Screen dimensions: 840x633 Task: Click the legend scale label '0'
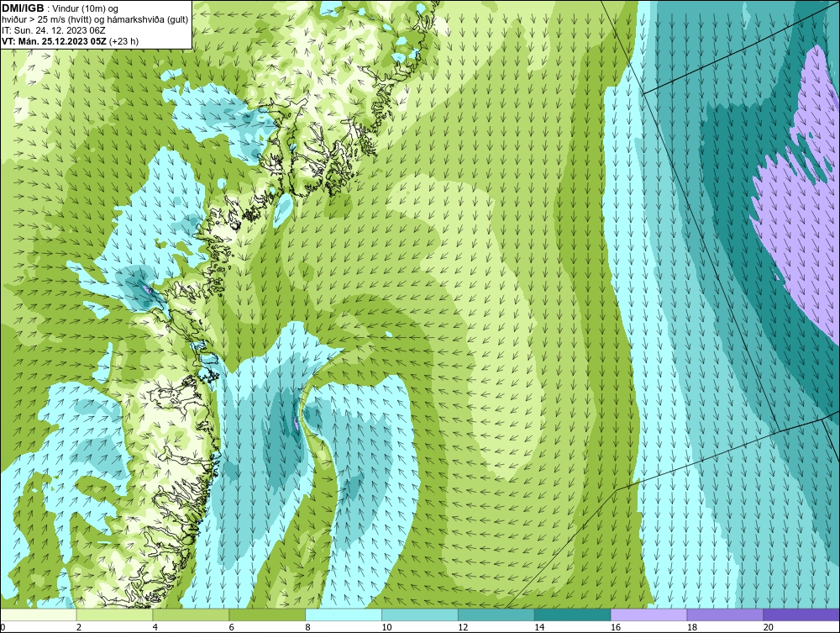[x=3, y=627]
